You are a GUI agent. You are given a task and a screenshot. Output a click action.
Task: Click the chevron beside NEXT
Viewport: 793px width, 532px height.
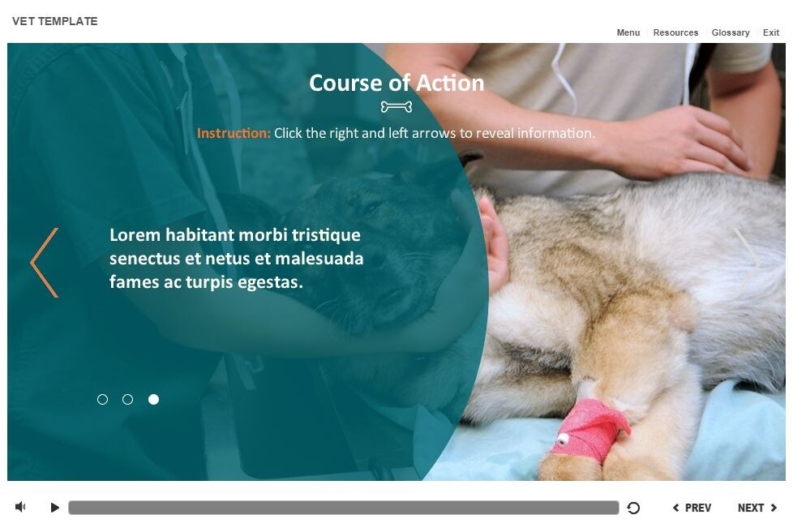coord(774,508)
